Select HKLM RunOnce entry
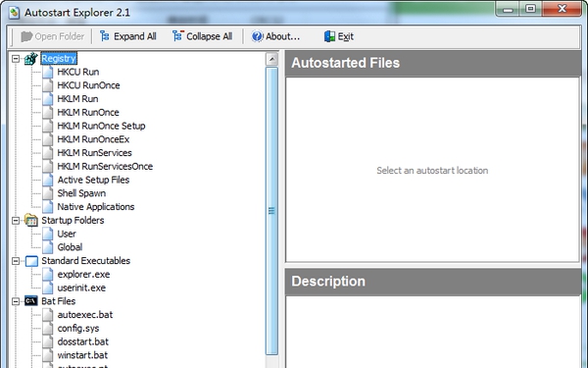The height and width of the screenshot is (368, 588). click(x=88, y=112)
